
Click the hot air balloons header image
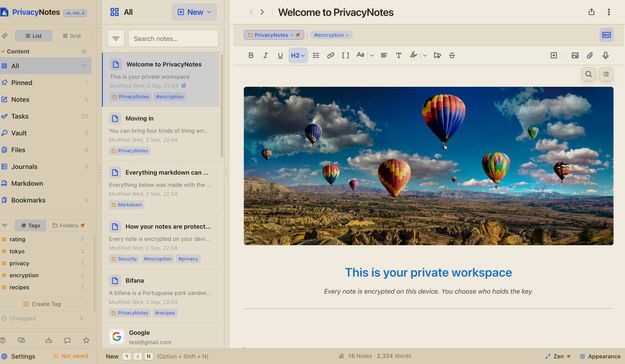(x=428, y=166)
